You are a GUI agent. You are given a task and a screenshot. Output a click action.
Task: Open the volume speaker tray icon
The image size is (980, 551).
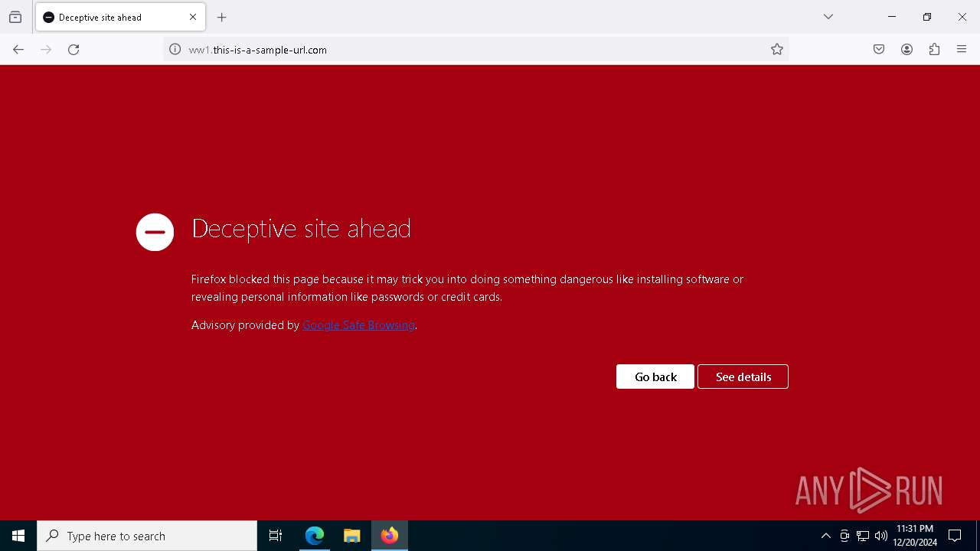(x=880, y=536)
